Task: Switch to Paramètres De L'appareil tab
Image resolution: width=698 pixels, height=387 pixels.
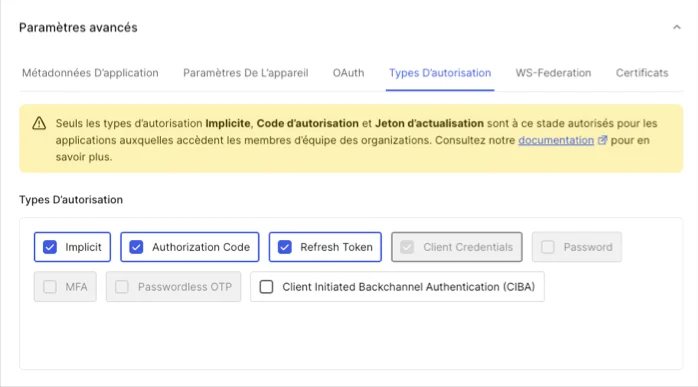Action: coord(246,73)
